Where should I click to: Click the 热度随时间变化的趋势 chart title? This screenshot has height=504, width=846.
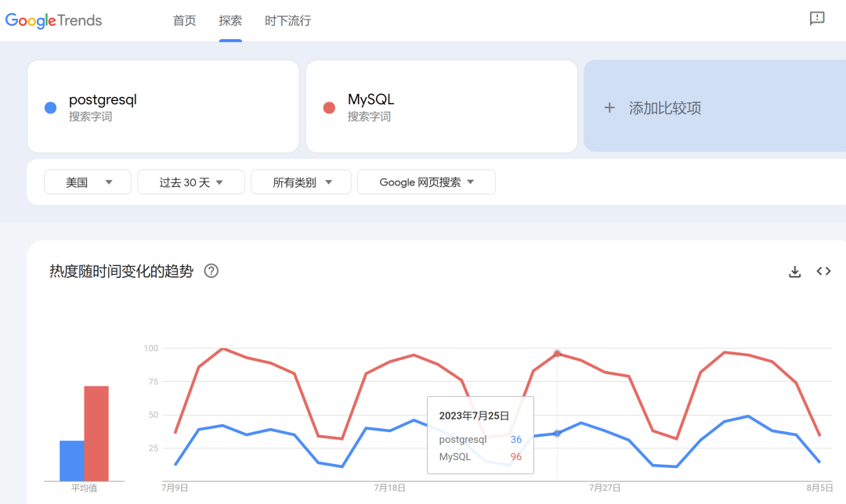(121, 271)
